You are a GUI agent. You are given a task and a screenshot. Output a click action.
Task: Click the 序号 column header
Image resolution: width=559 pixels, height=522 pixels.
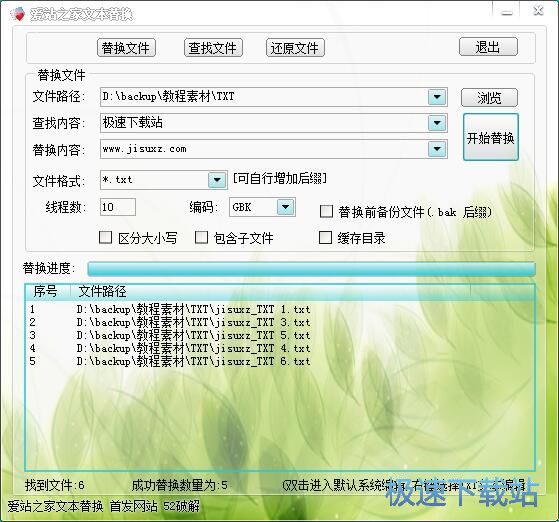47,291
